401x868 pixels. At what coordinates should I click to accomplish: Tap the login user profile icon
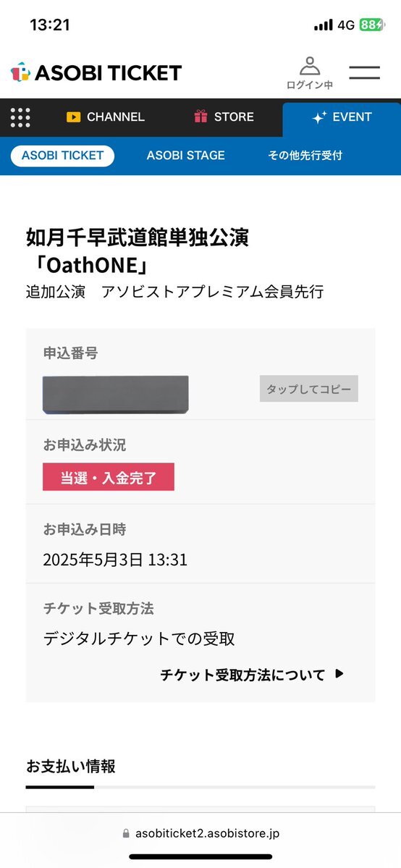click(310, 66)
